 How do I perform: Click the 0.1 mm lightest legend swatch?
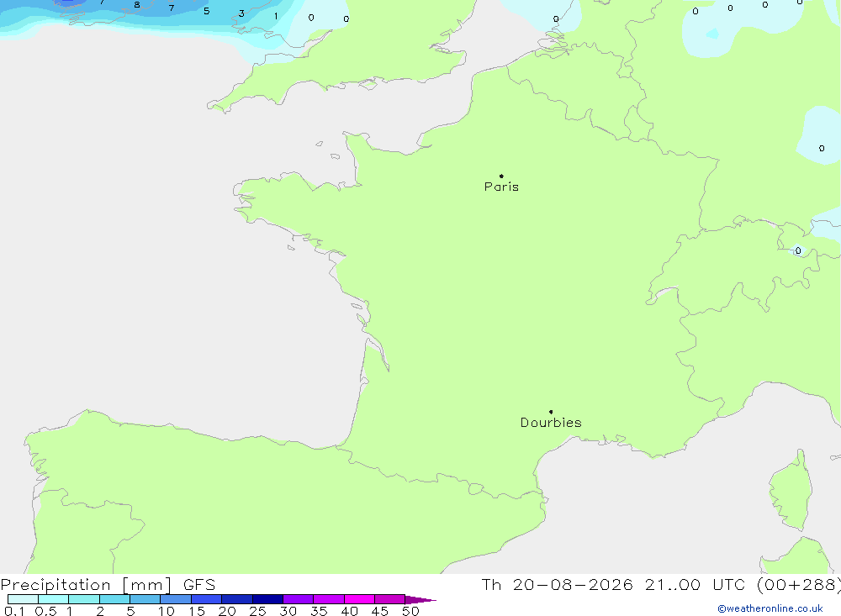coord(23,599)
